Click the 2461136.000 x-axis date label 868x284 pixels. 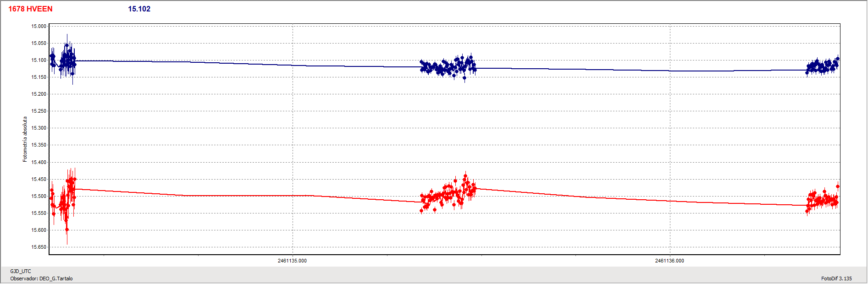point(669,261)
